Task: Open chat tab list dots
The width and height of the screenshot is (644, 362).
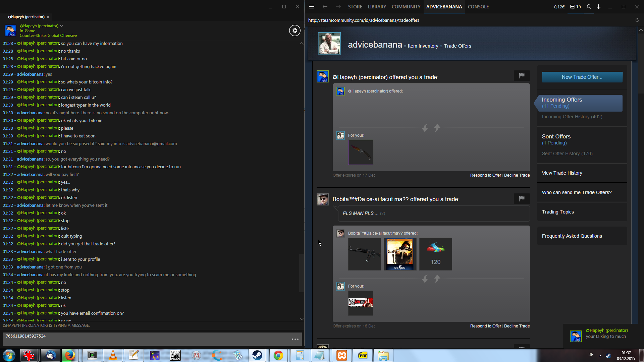Action: [x=4, y=17]
